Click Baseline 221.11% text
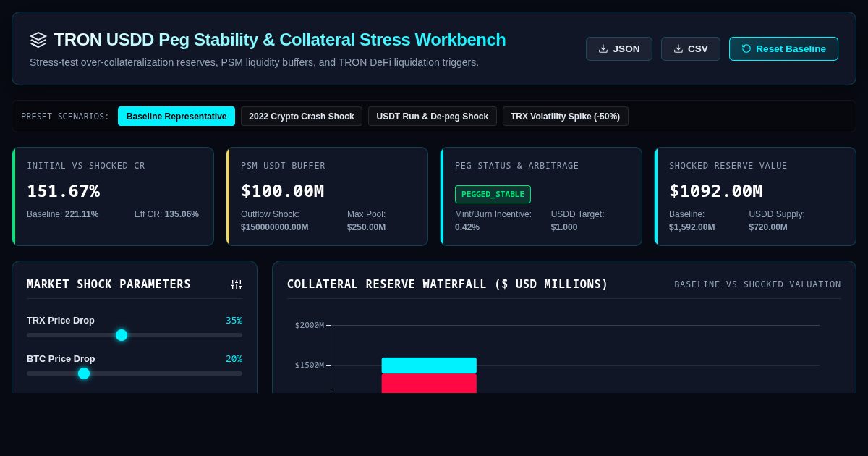This screenshot has width=868, height=456. click(x=63, y=214)
